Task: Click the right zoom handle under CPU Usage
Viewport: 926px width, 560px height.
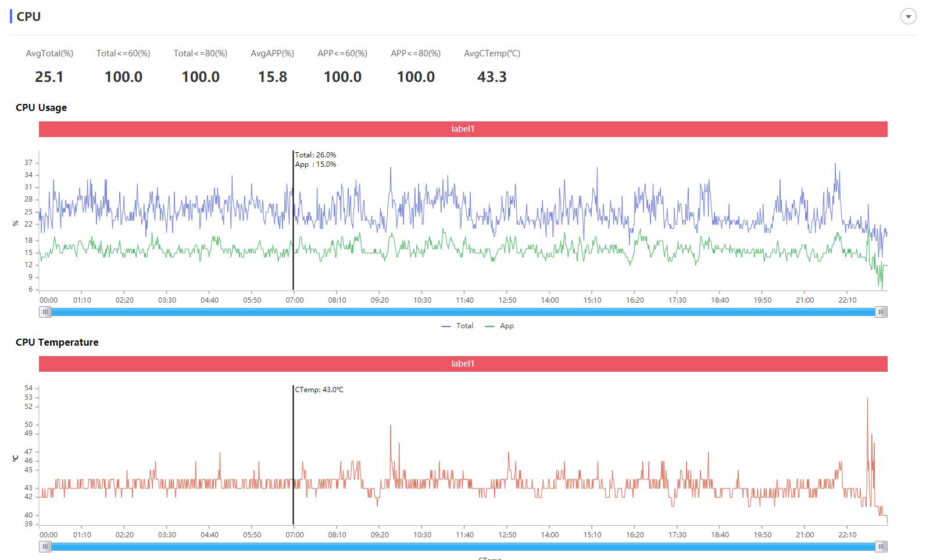Action: point(881,312)
